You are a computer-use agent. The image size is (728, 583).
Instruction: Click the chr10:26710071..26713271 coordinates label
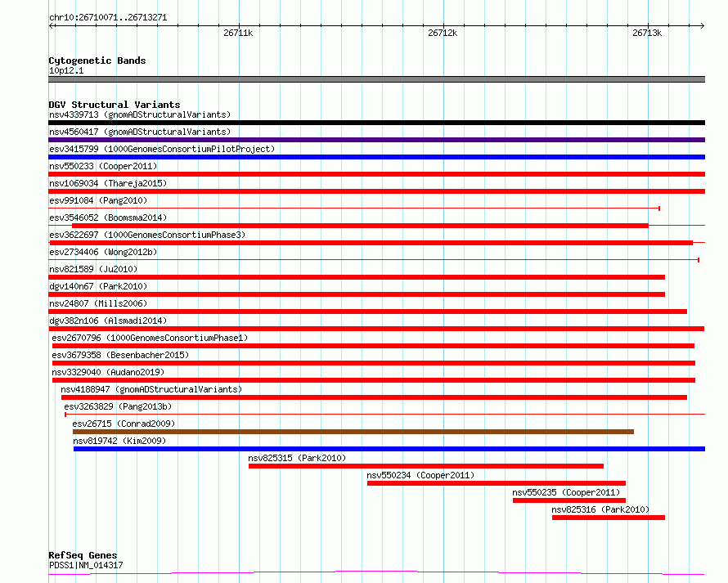108,18
